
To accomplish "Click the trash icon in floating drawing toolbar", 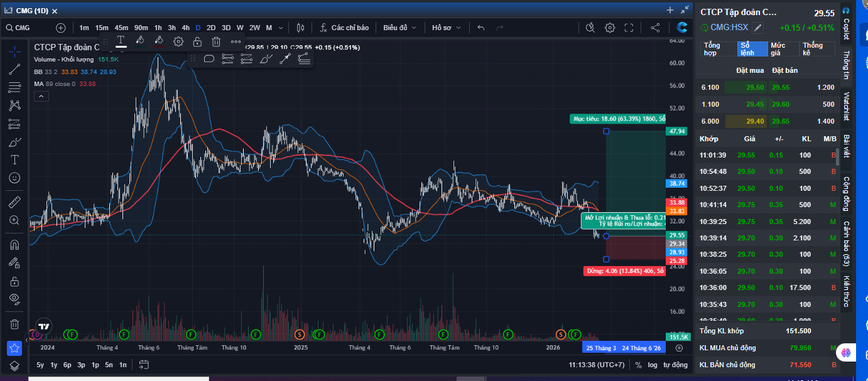I will point(216,41).
